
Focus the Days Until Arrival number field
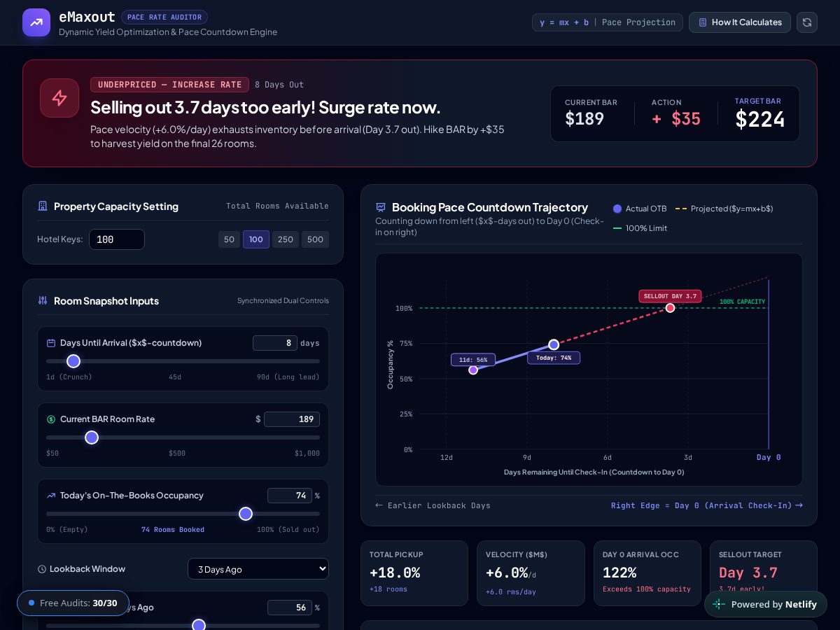pos(275,343)
